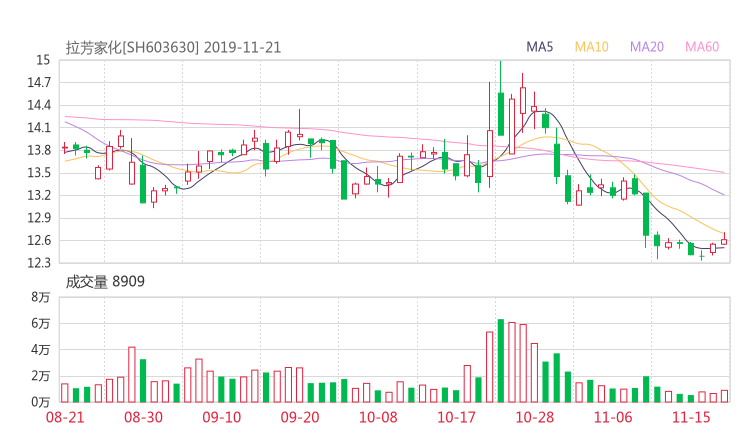Click the MA60 legend label
The image size is (740, 440).
pyautogui.click(x=702, y=47)
